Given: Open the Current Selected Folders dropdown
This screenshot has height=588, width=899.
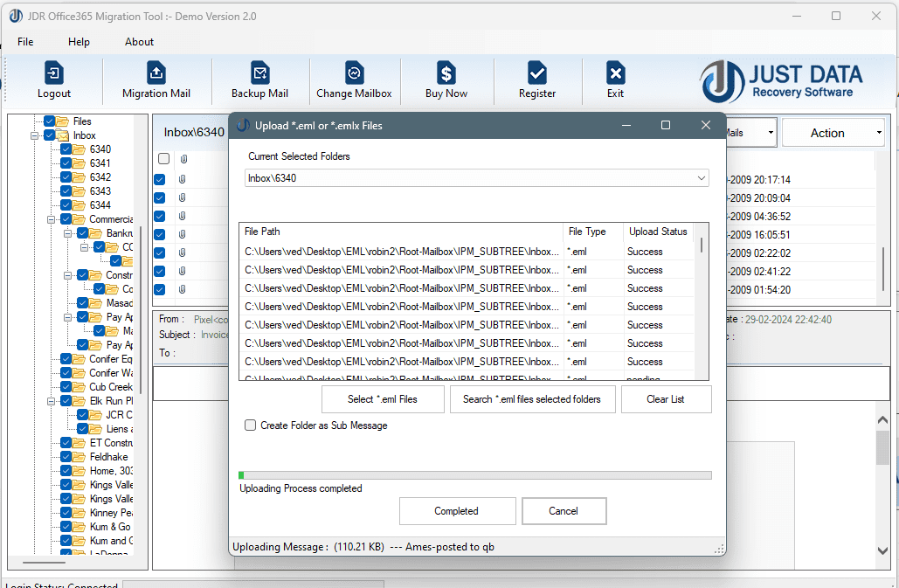Looking at the screenshot, I should click(702, 177).
